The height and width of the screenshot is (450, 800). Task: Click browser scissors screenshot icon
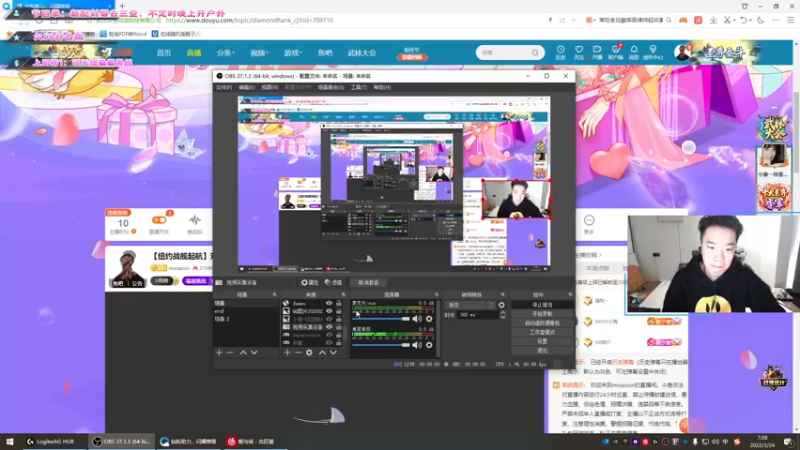click(x=727, y=20)
